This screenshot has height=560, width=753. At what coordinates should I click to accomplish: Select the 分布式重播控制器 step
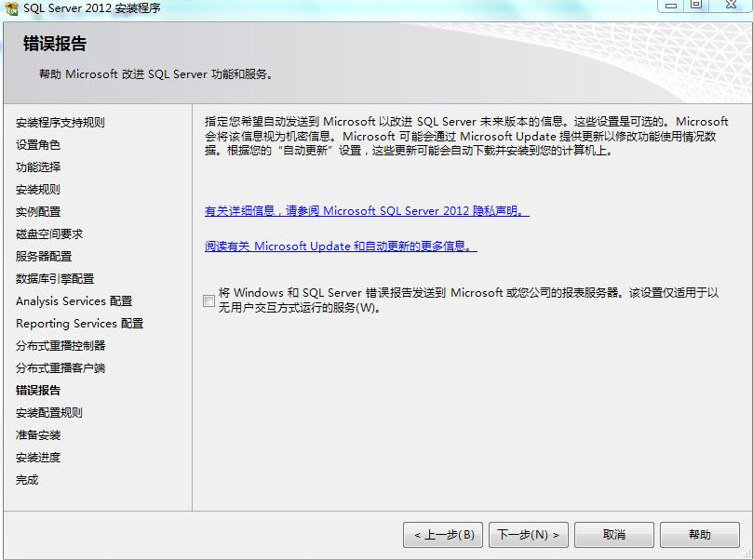pos(61,345)
